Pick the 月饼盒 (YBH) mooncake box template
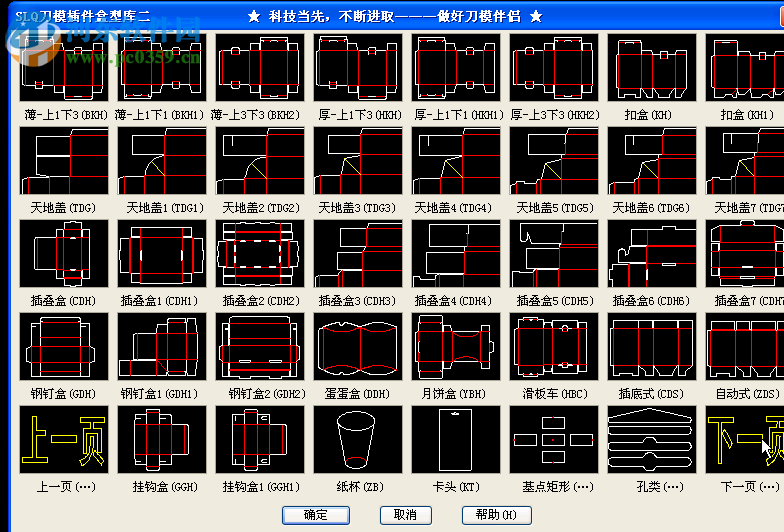784x532 pixels. click(x=456, y=346)
